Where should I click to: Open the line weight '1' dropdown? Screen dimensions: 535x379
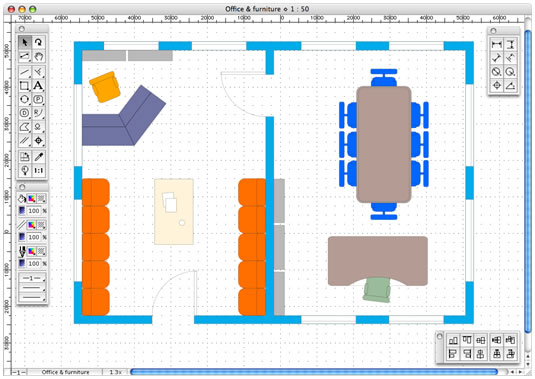click(32, 278)
